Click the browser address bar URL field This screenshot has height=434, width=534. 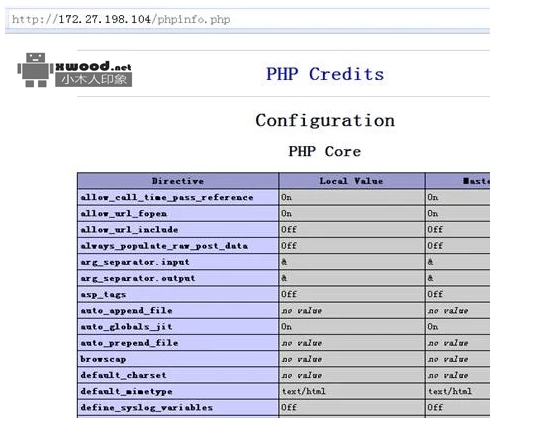248,19
